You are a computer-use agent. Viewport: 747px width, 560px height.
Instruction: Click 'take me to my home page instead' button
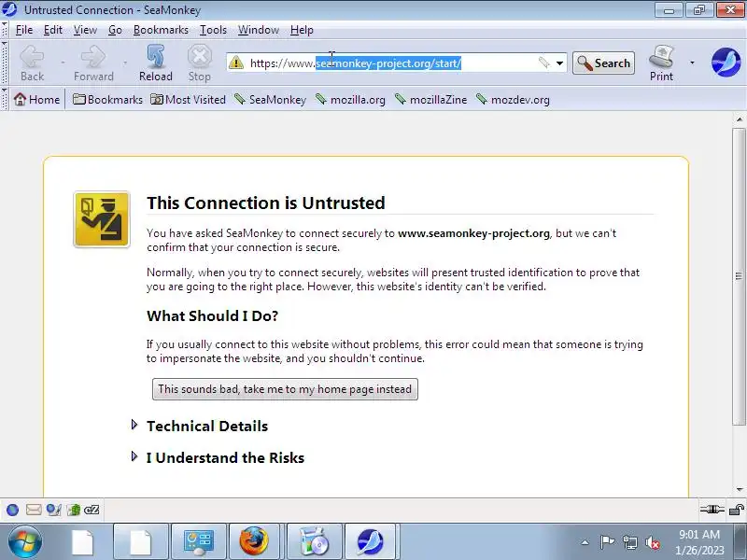point(285,389)
